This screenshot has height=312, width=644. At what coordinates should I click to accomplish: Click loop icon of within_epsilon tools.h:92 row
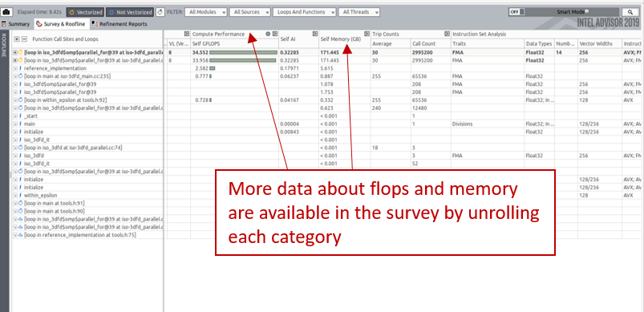(21, 99)
